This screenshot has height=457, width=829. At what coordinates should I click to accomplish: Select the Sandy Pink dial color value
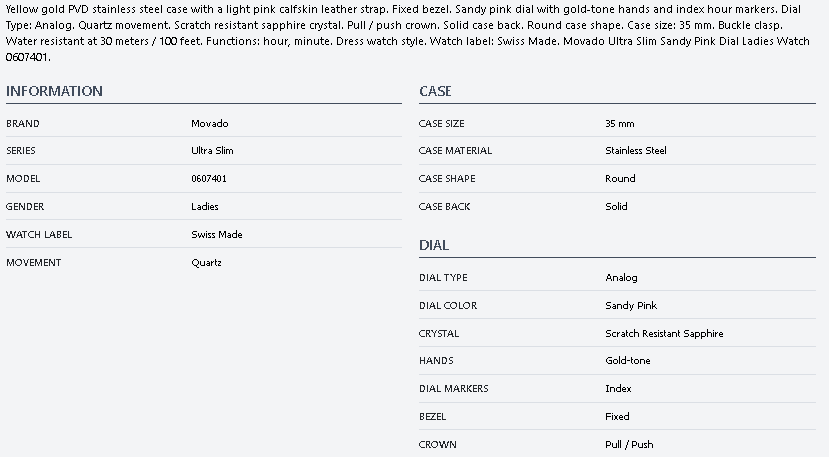[x=631, y=306]
